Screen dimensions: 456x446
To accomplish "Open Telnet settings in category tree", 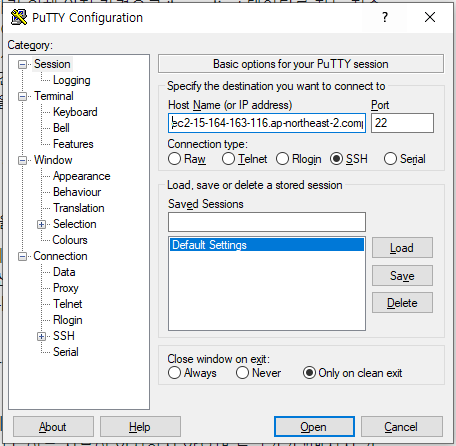I will pyautogui.click(x=68, y=304).
